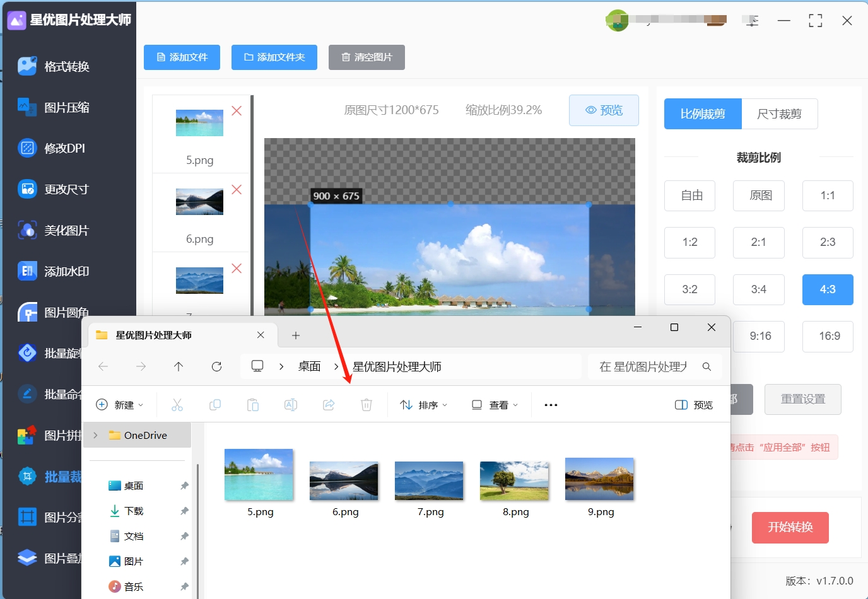Screen dimensions: 868x599
Task: Expand the chevron before 桌面 in address bar
Action: point(281,366)
